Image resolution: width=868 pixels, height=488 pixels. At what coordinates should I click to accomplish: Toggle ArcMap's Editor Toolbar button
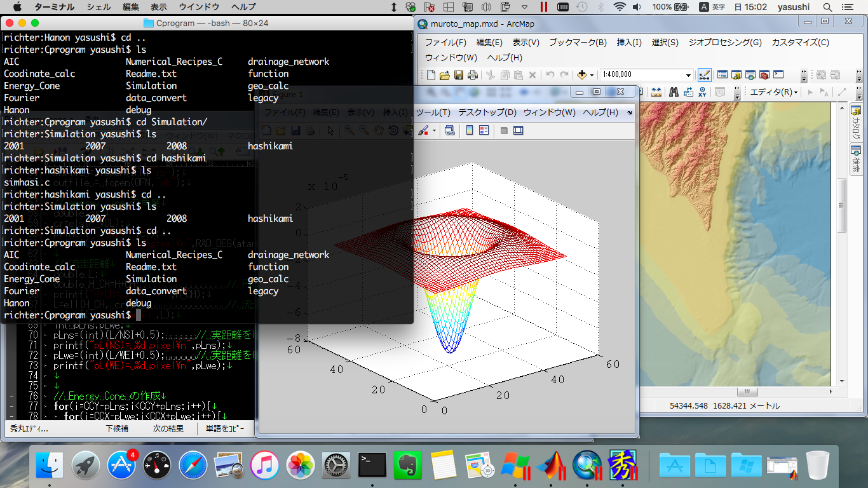pos(704,75)
